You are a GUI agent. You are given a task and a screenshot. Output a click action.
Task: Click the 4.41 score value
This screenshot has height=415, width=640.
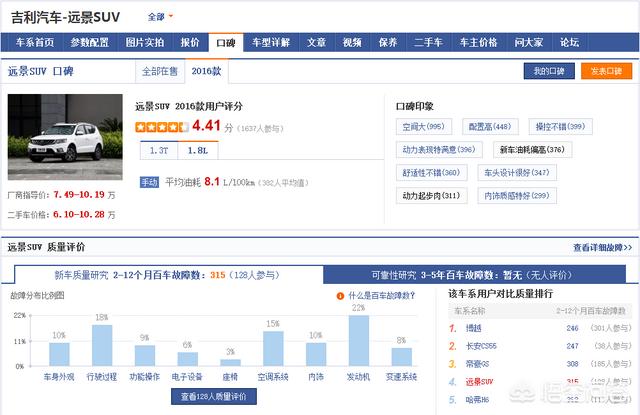206,125
